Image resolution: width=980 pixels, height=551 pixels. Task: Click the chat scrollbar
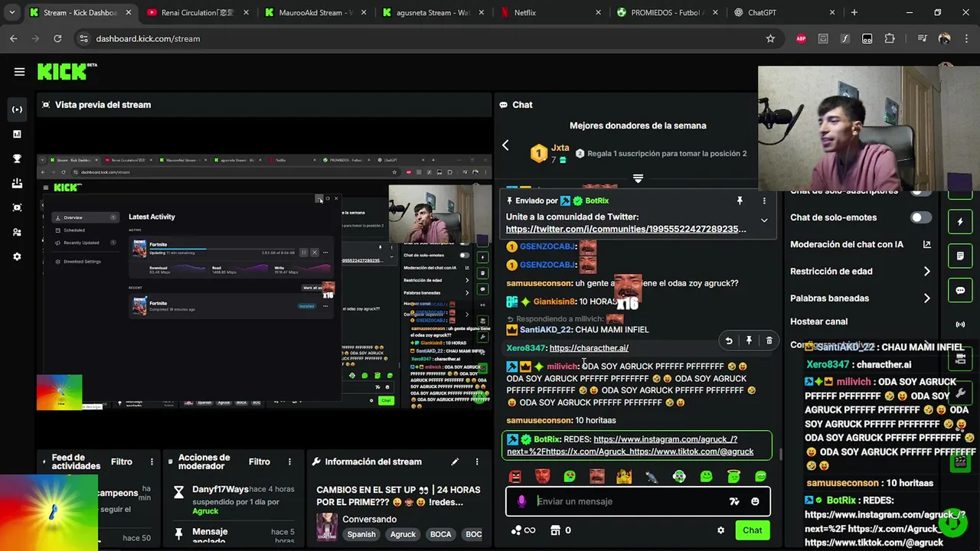[x=780, y=453]
